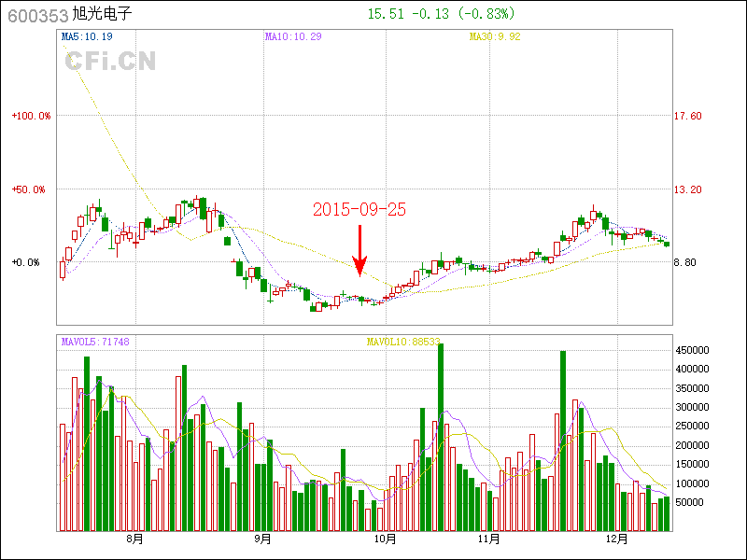This screenshot has width=747, height=560.
Task: Select the 2015-09-25 date annotation
Action: click(359, 210)
